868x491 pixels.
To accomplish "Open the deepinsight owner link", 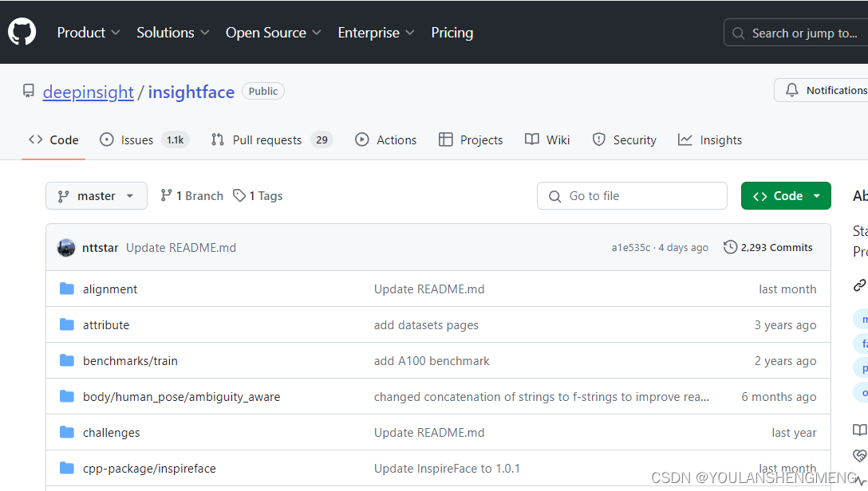I will click(88, 92).
